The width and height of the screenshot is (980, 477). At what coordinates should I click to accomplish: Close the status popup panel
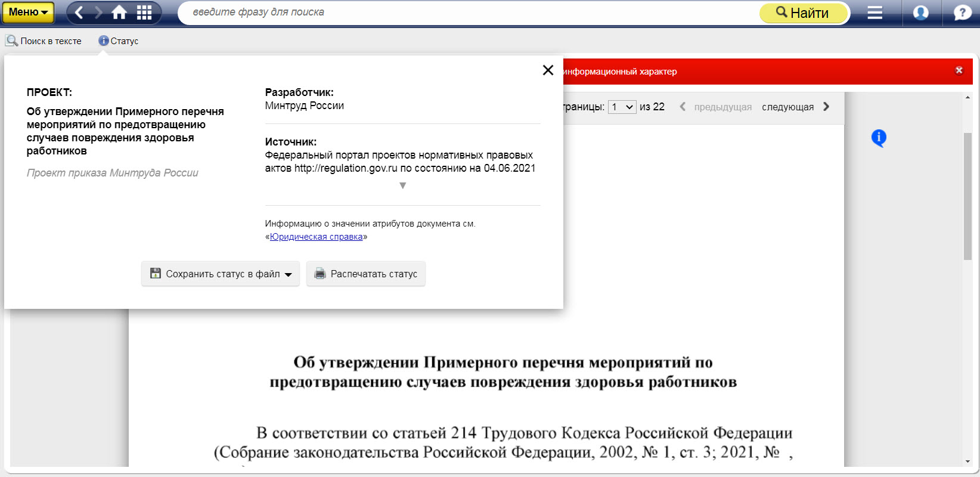click(x=548, y=70)
